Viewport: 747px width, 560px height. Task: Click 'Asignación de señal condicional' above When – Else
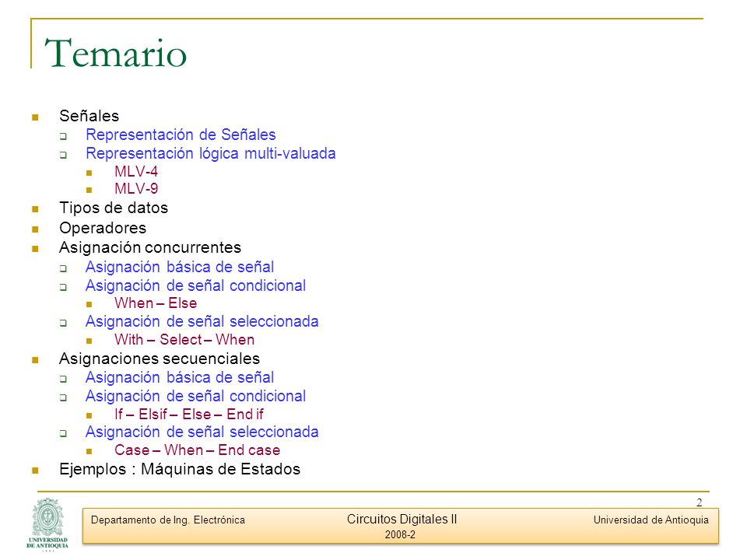click(x=195, y=285)
